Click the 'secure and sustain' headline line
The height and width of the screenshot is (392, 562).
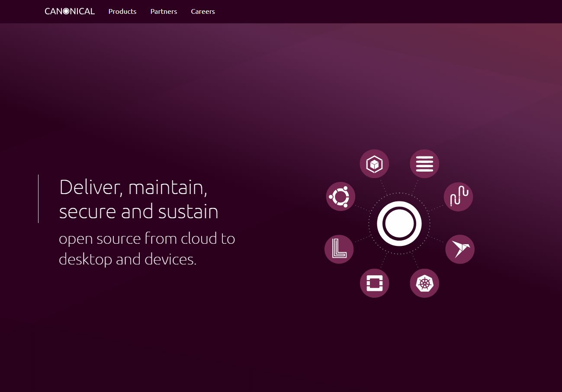(138, 212)
